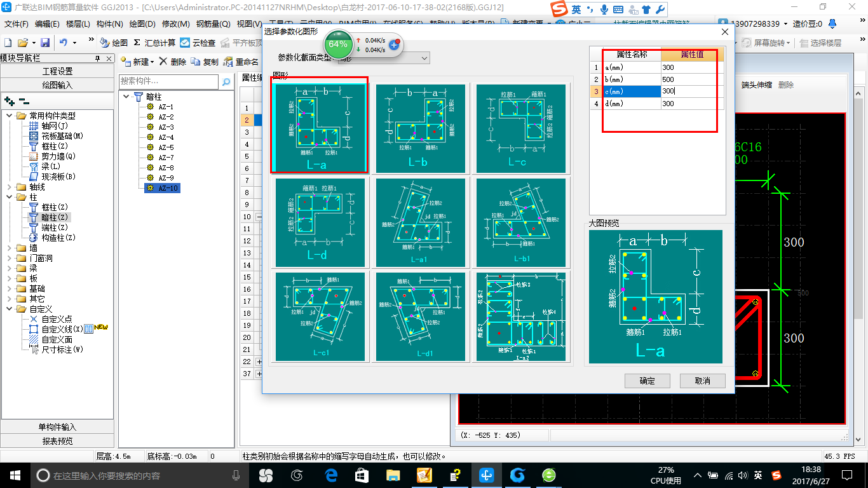This screenshot has height=488, width=868.
Task: Click the New file icon in toolbar
Action: (8, 43)
